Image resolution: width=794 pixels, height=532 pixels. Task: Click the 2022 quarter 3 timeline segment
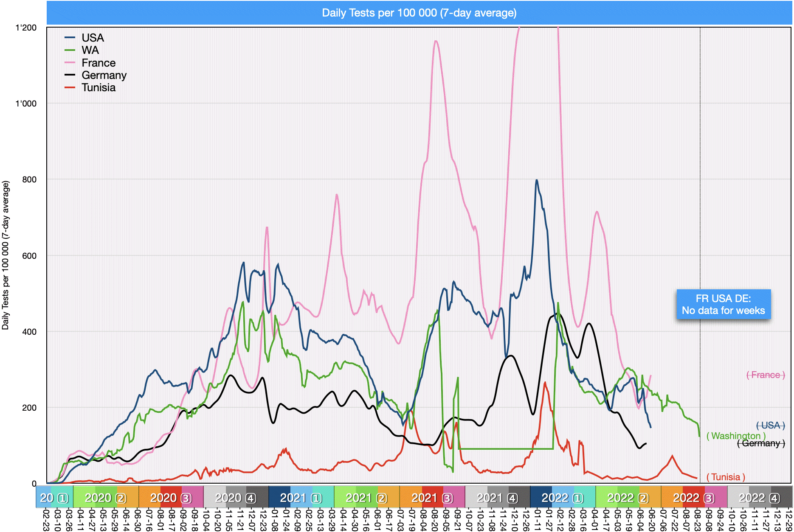pyautogui.click(x=694, y=497)
